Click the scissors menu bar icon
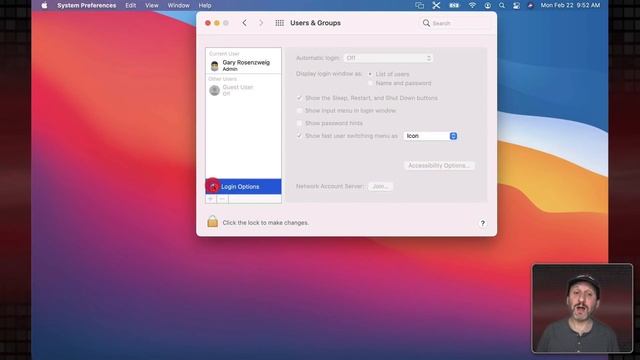640x360 pixels. [x=436, y=5]
